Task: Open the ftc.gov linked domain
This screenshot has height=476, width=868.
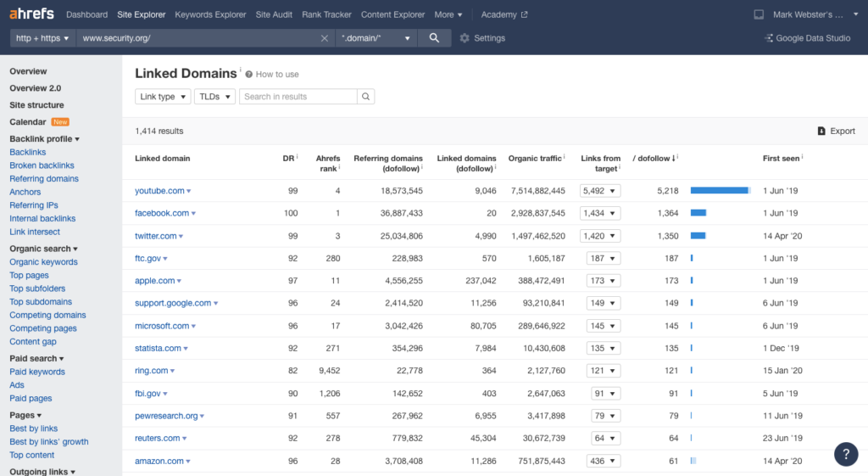Action: point(147,258)
